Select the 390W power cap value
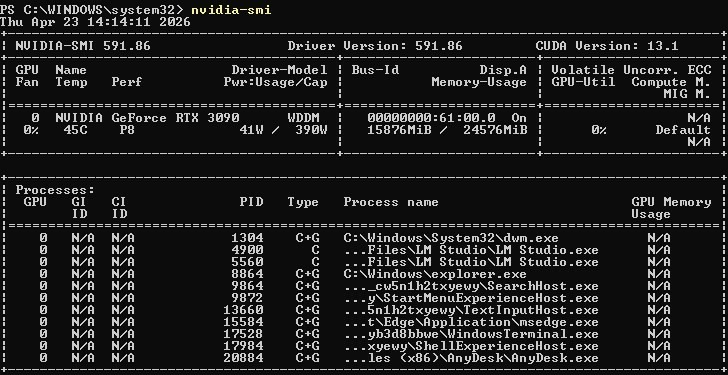This screenshot has height=375, width=728. click(311, 130)
